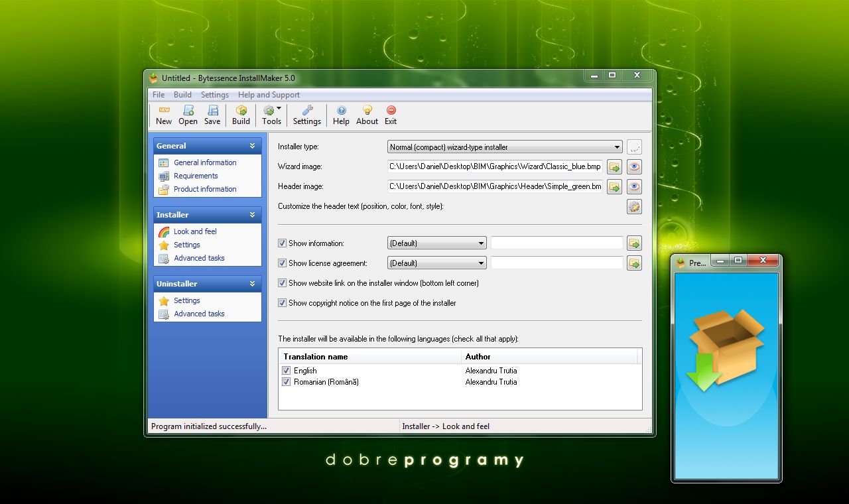The image size is (849, 504).
Task: Preview the Wizard image with eye icon
Action: pyautogui.click(x=634, y=167)
